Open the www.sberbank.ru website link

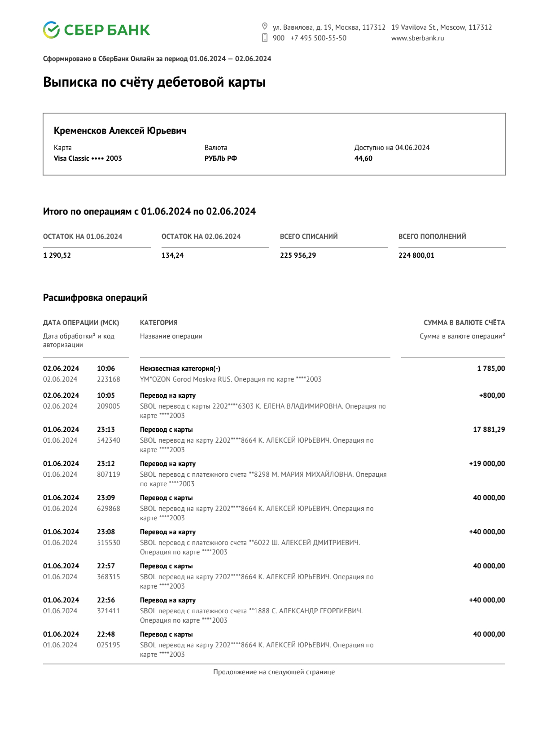417,38
